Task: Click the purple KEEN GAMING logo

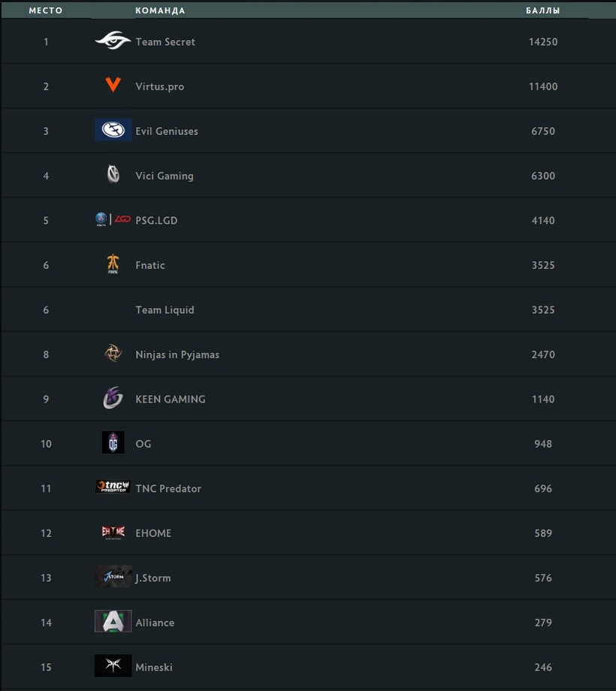Action: click(x=113, y=398)
